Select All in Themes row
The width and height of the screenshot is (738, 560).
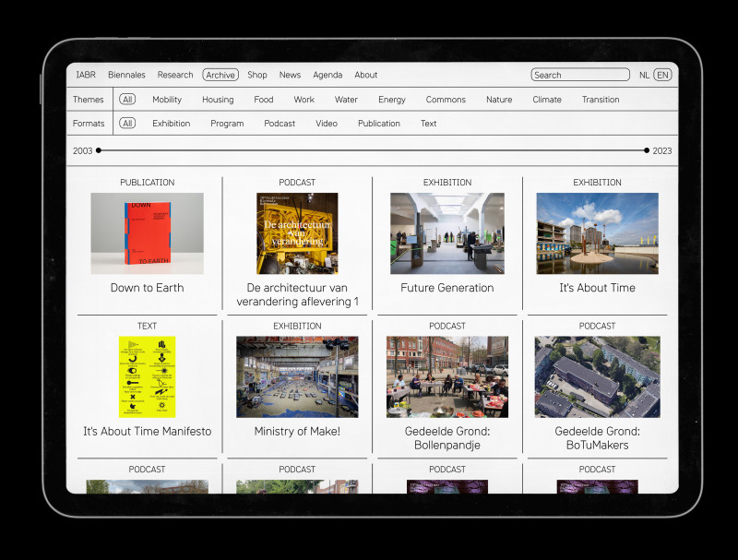pyautogui.click(x=127, y=100)
